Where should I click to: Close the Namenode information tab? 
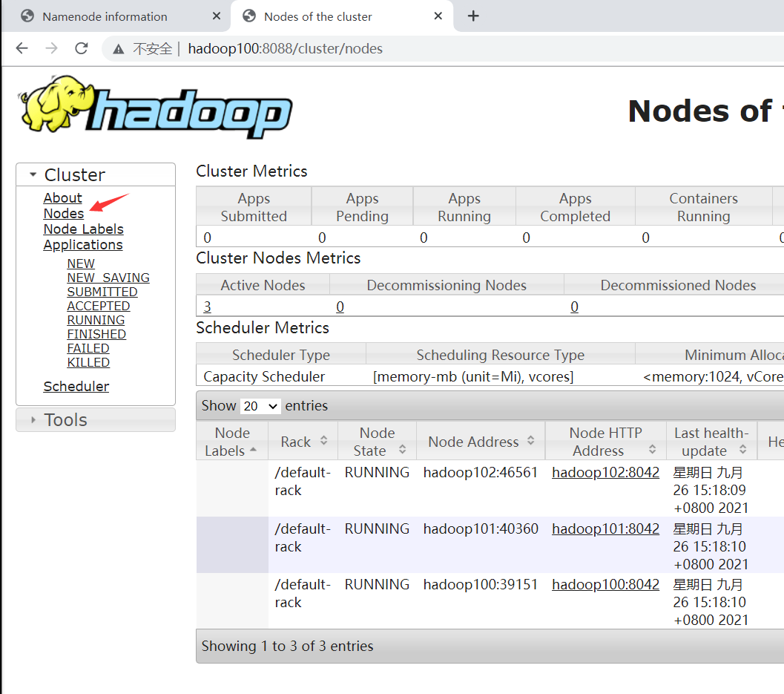click(x=217, y=16)
